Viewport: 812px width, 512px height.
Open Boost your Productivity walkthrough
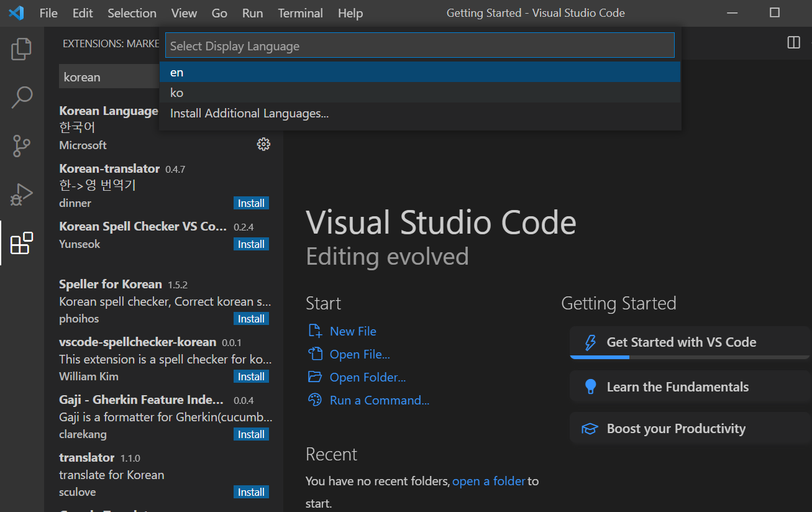(690, 429)
